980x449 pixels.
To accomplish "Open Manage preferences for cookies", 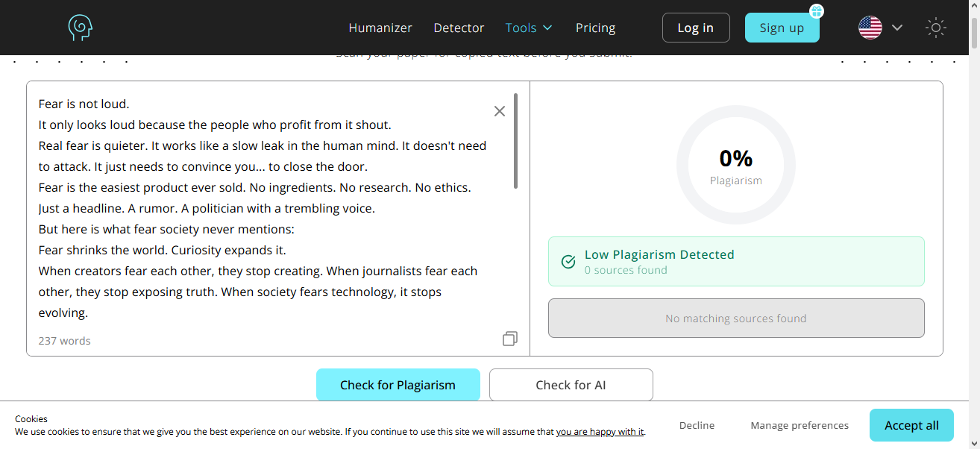I will pyautogui.click(x=800, y=425).
